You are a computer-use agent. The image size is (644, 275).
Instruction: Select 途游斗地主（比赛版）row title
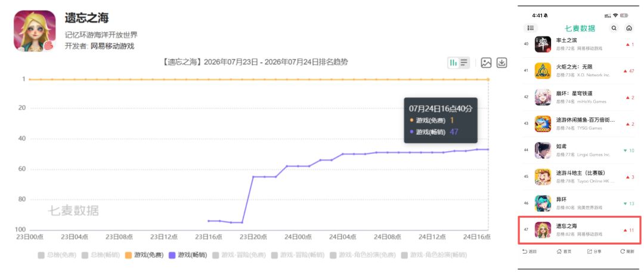point(581,173)
